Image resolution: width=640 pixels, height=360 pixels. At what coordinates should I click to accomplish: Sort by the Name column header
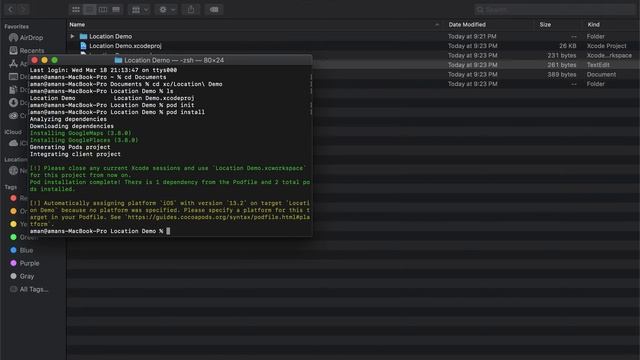[77, 24]
